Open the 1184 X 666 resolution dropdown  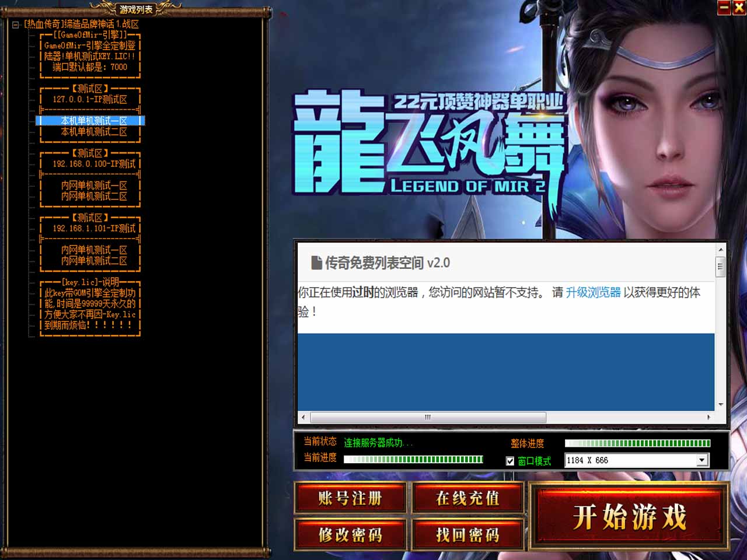(x=702, y=460)
